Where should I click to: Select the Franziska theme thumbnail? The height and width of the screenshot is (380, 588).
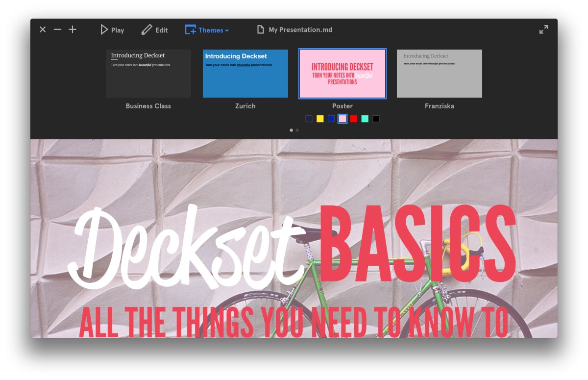point(440,74)
